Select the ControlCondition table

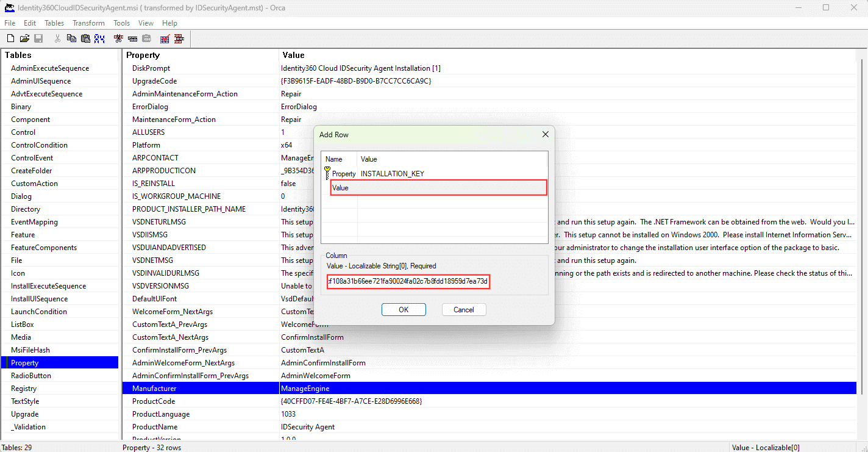click(x=39, y=145)
